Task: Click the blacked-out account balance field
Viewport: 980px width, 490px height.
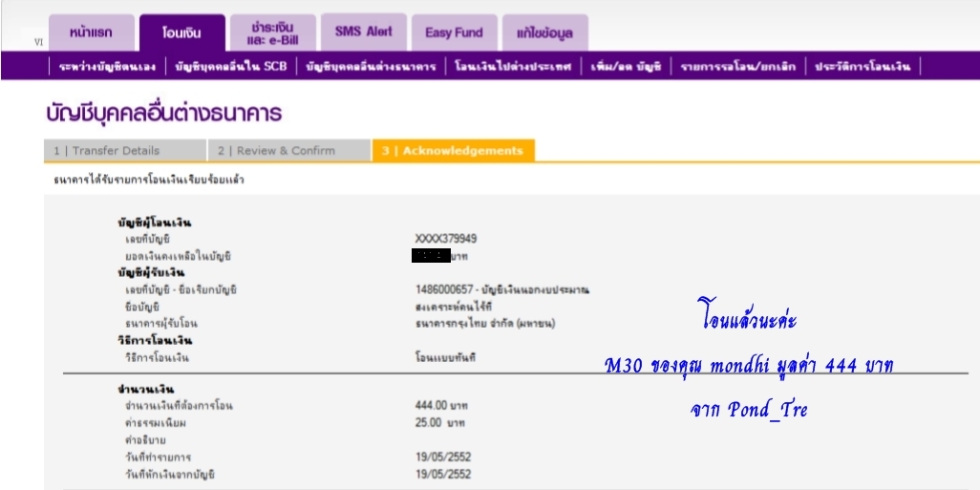Action: [x=431, y=256]
